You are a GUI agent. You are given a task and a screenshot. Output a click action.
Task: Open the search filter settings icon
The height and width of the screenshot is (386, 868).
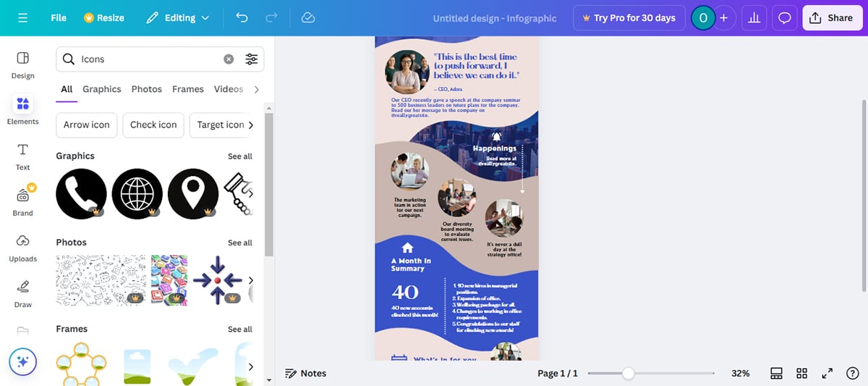coord(251,59)
